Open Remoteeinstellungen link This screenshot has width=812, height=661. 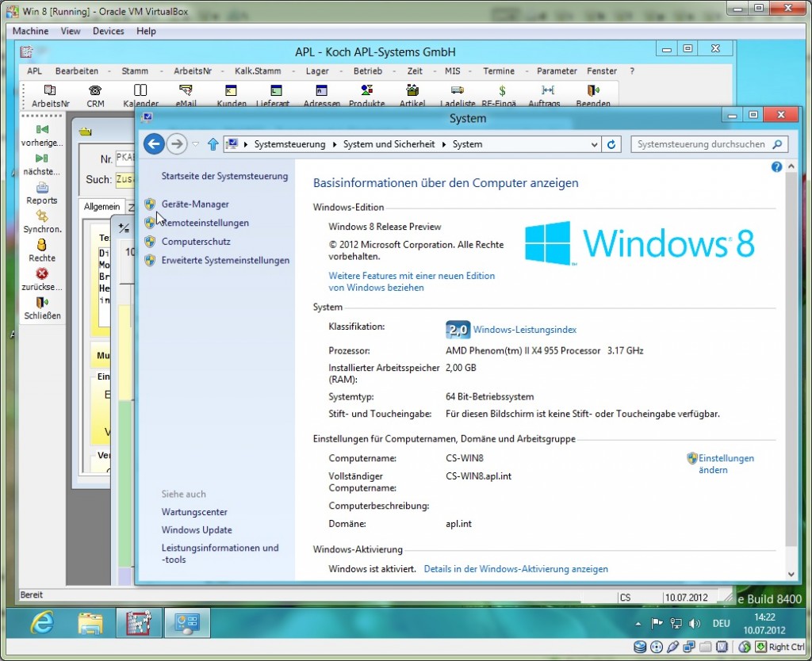point(205,223)
